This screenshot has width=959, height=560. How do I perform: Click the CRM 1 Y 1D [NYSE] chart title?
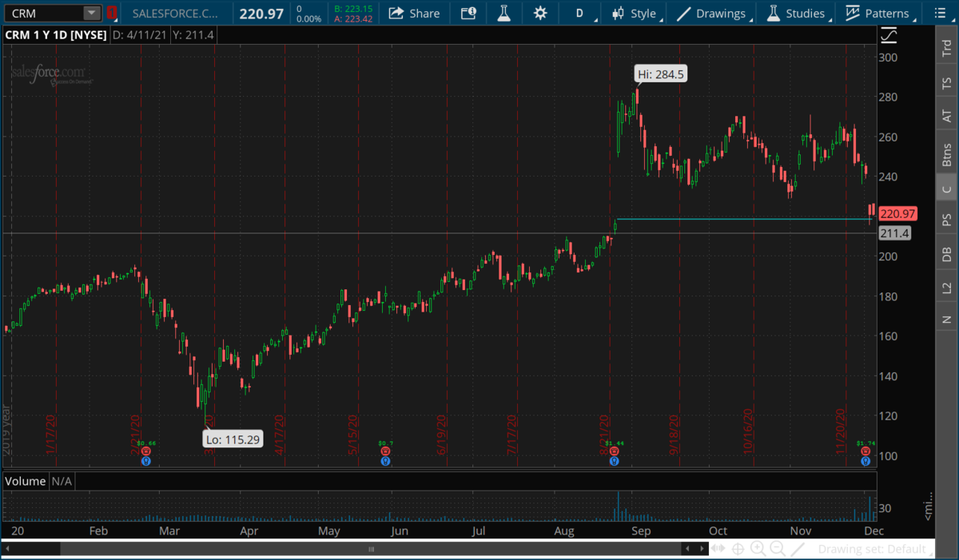[x=57, y=35]
